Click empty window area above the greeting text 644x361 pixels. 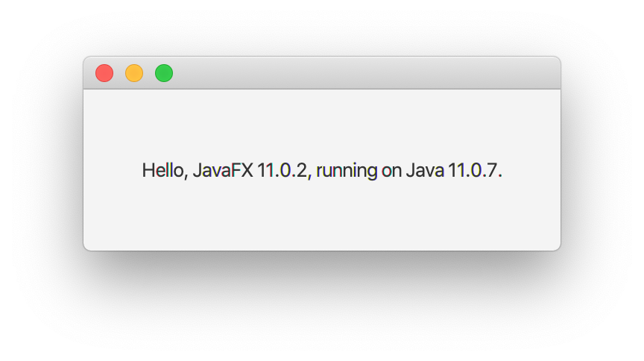[322, 119]
